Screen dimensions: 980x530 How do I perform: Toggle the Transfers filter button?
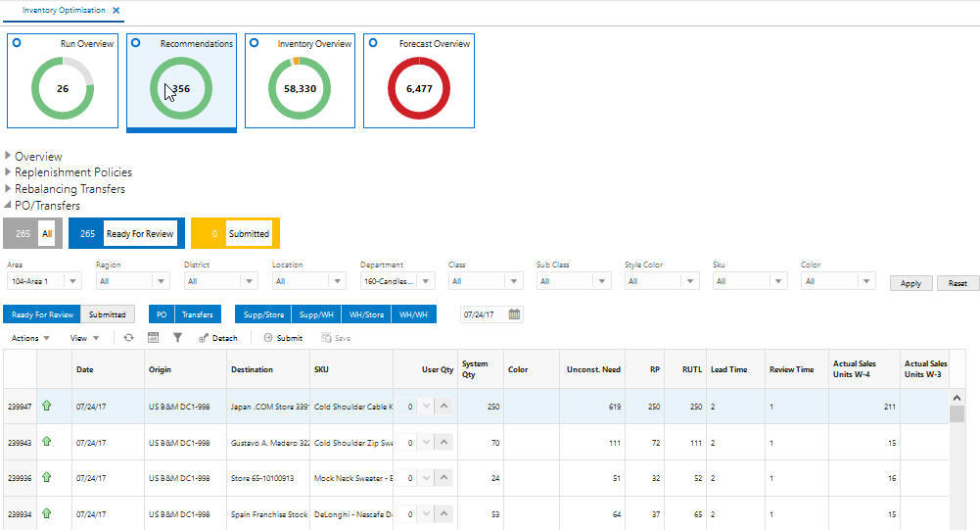coord(198,314)
